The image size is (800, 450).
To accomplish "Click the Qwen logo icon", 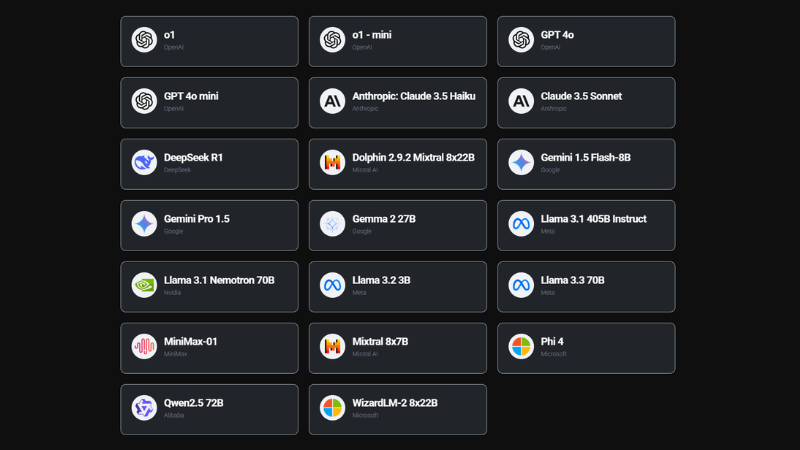I will point(144,408).
